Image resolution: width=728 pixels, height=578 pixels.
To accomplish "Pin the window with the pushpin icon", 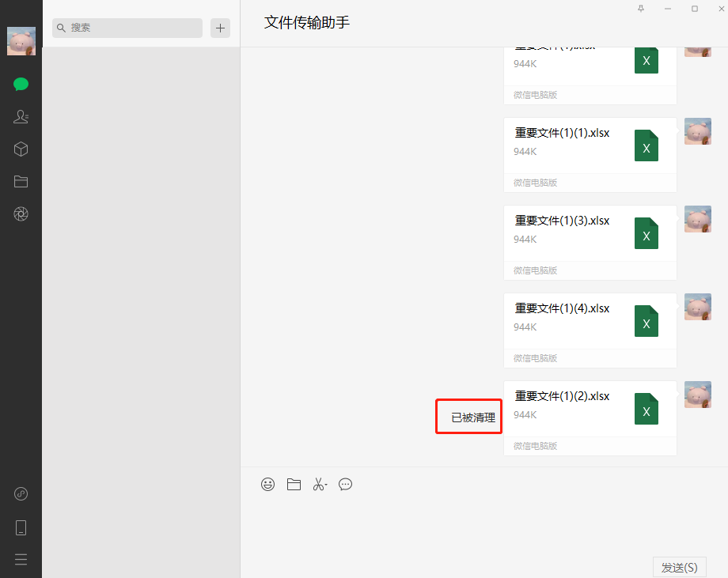I will click(x=641, y=9).
